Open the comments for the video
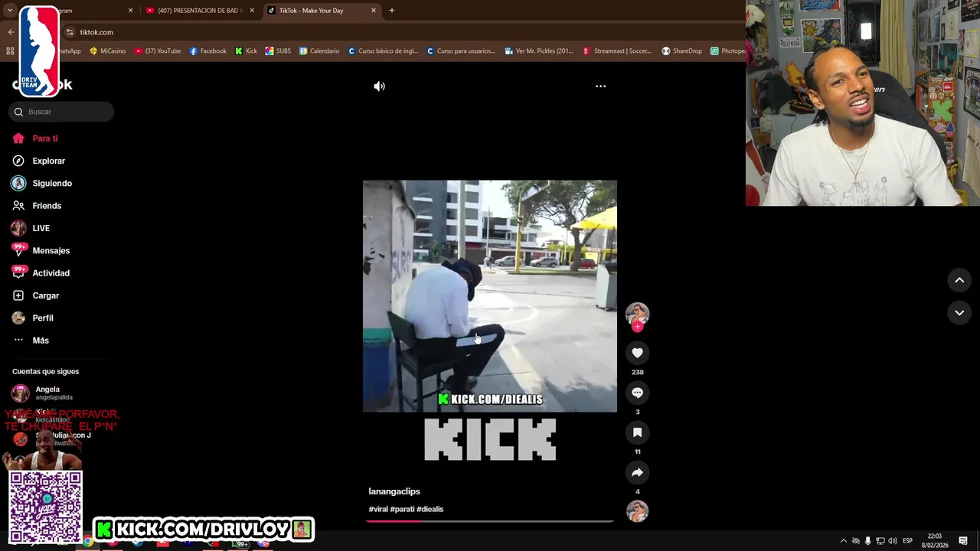The width and height of the screenshot is (980, 551). click(x=637, y=393)
